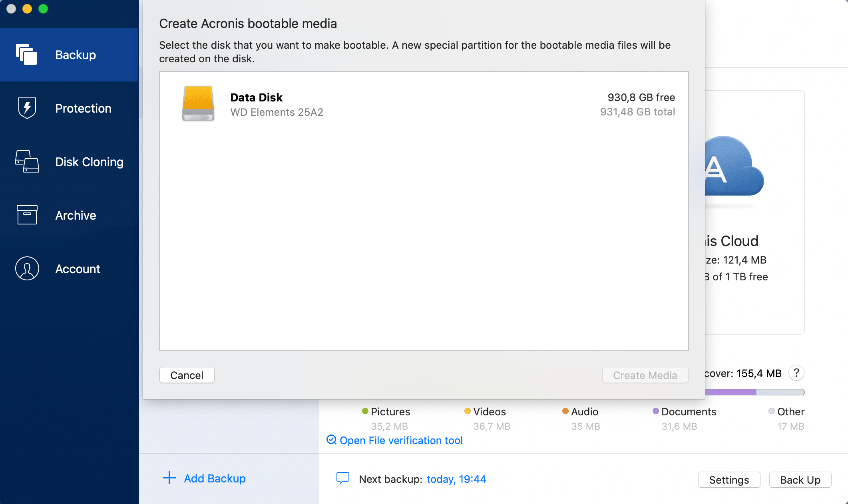Click the Settings button
The image size is (848, 504).
729,480
